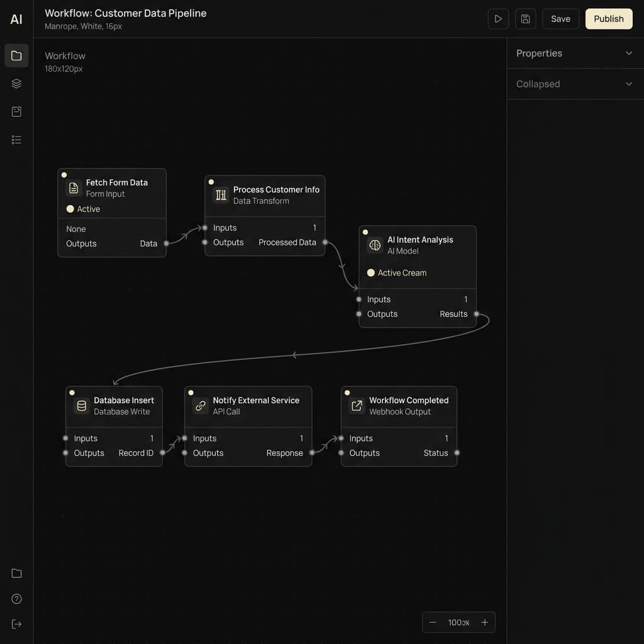Screen dimensions: 644x644
Task: Click the Database Write subtitle text
Action: click(121, 411)
